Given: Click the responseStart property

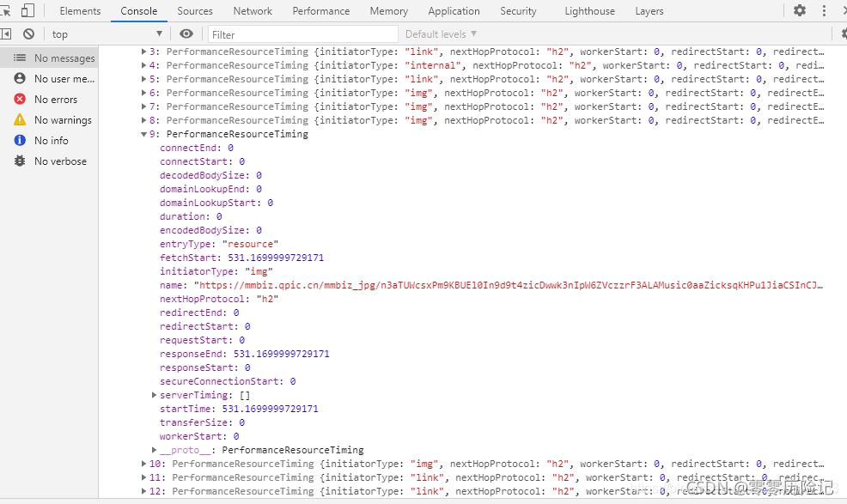Looking at the screenshot, I should point(197,367).
